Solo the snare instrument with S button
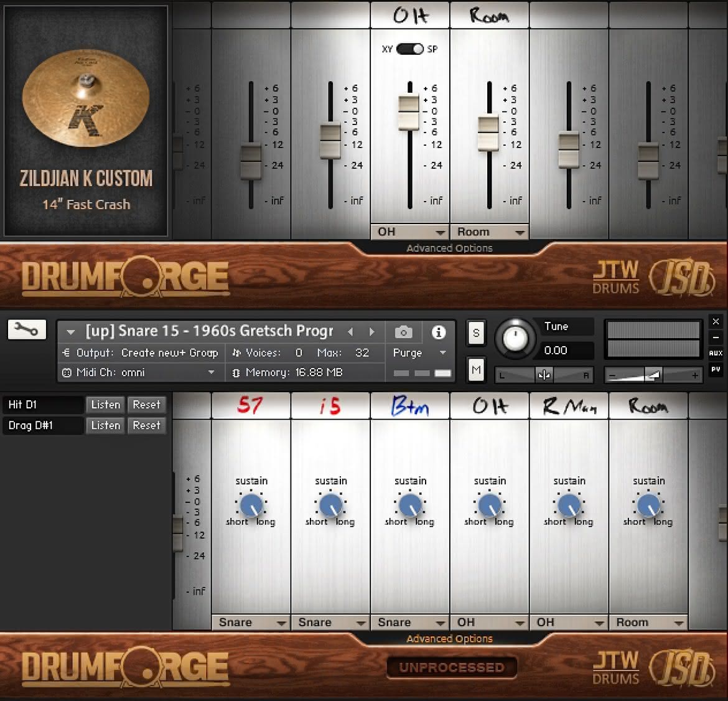Viewport: 728px width, 701px height. (476, 333)
